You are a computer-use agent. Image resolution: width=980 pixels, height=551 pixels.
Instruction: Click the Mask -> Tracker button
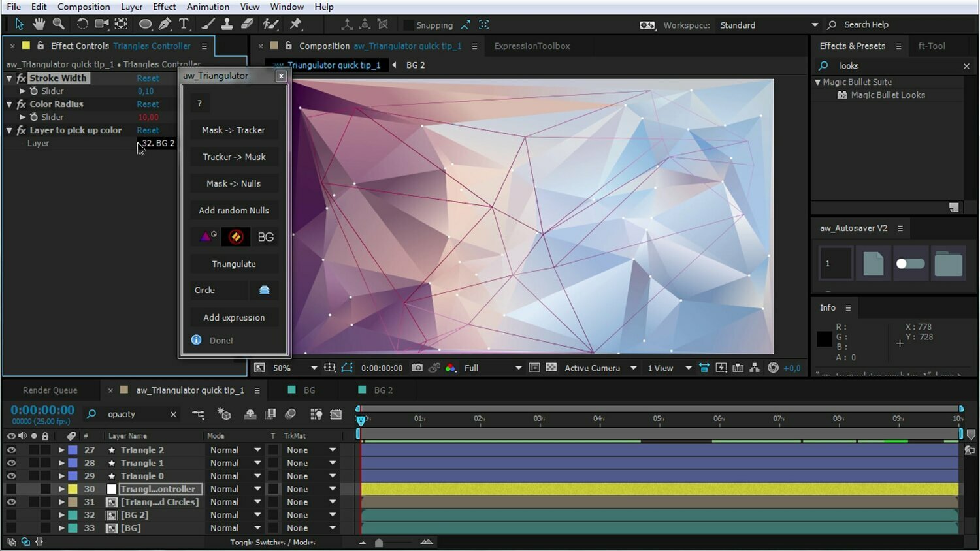(x=234, y=130)
